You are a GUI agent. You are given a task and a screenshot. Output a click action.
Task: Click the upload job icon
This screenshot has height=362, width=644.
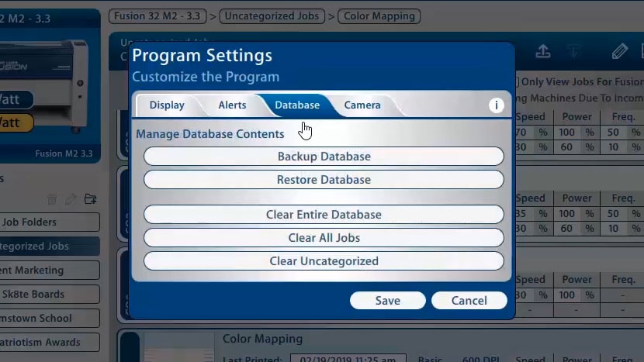543,52
